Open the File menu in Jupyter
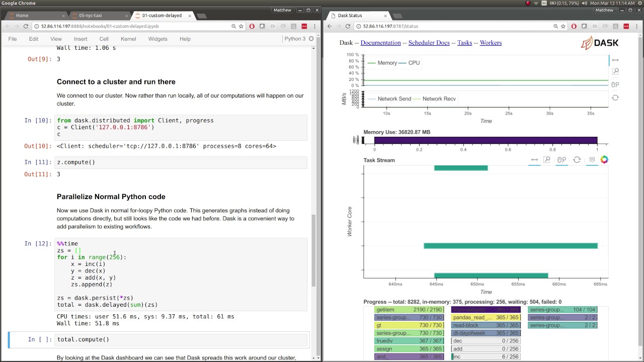The image size is (644, 362). pyautogui.click(x=13, y=39)
